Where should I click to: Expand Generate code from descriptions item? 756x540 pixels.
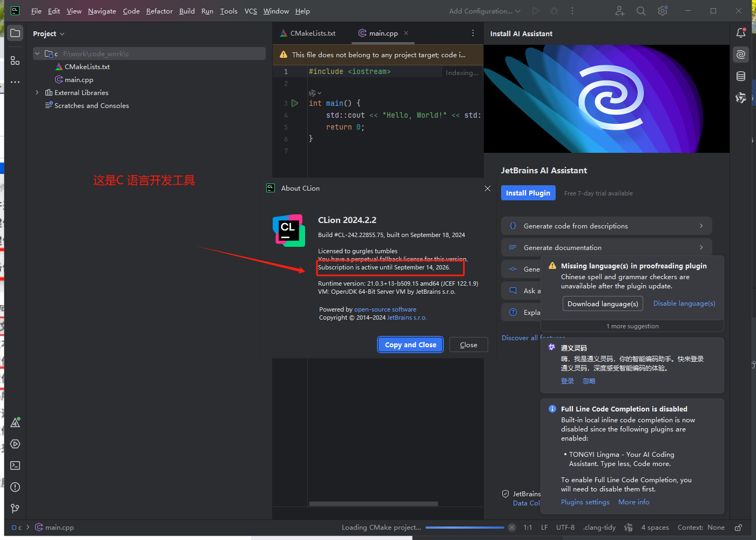606,226
